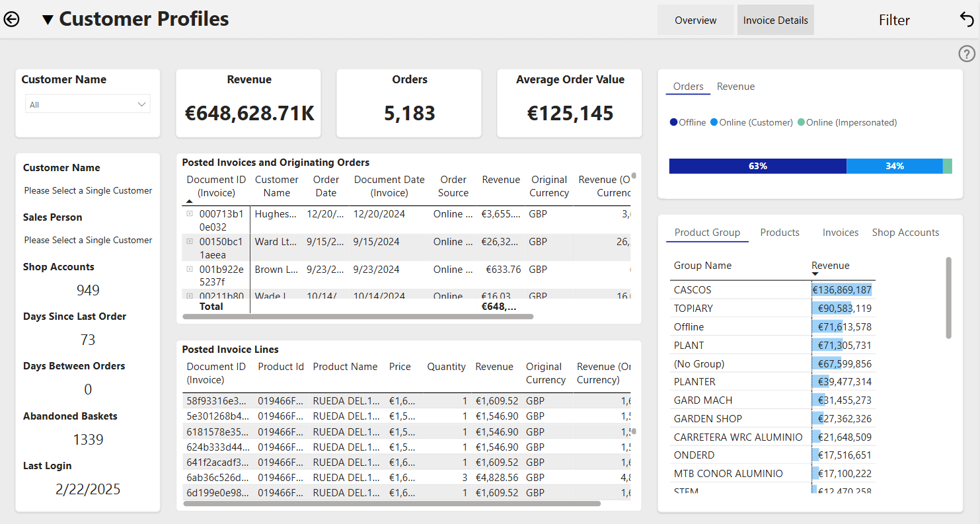Open the help question mark icon
Image resolution: width=980 pixels, height=524 pixels.
point(966,54)
